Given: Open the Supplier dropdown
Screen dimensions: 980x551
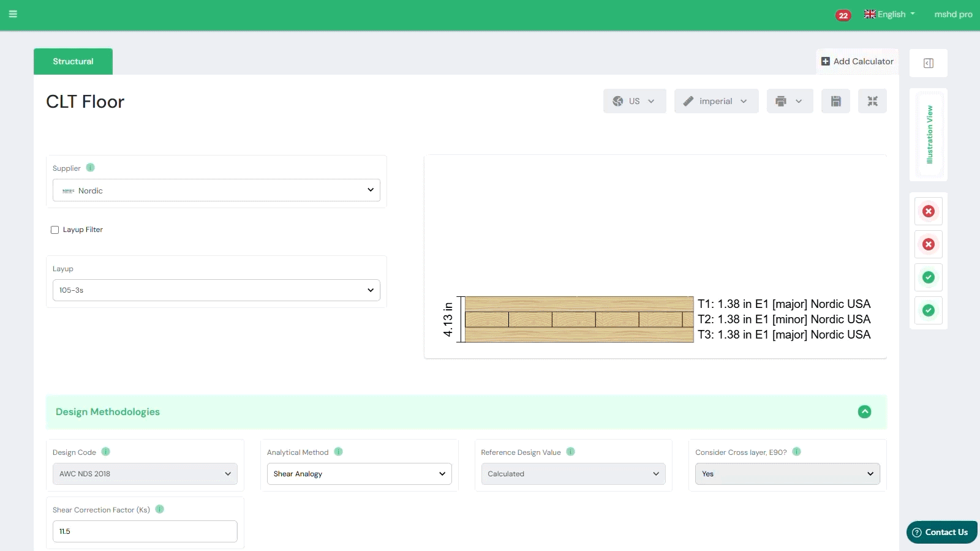Looking at the screenshot, I should tap(216, 190).
